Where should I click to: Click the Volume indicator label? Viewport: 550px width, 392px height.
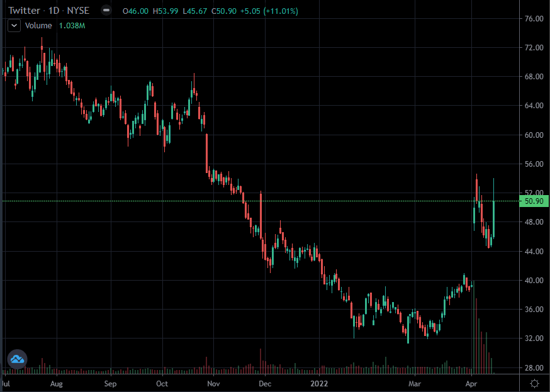(38, 26)
